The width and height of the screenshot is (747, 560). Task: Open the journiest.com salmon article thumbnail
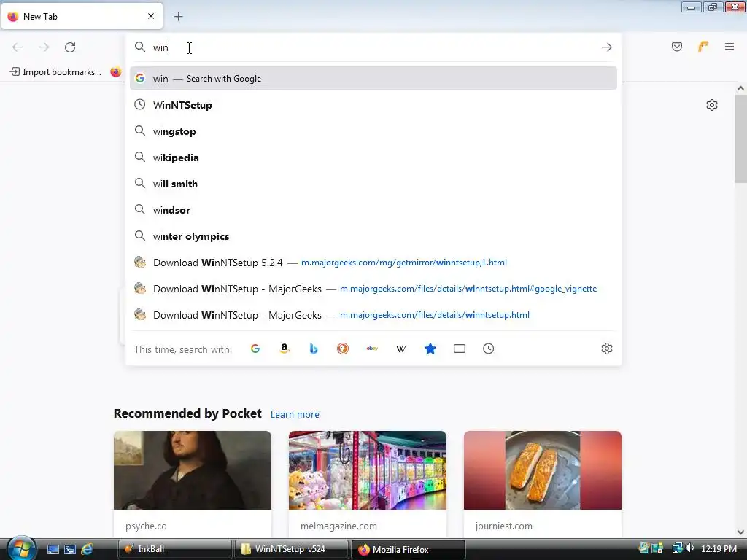543,470
